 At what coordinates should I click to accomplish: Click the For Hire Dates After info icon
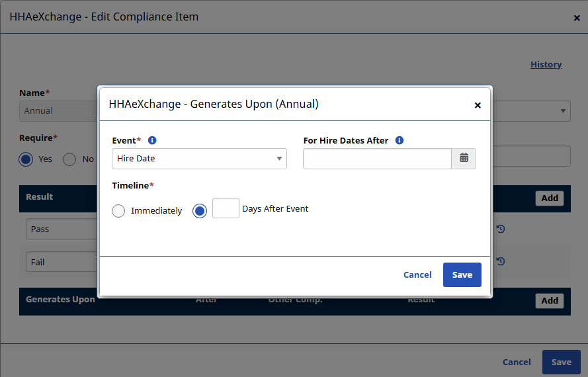tap(399, 140)
